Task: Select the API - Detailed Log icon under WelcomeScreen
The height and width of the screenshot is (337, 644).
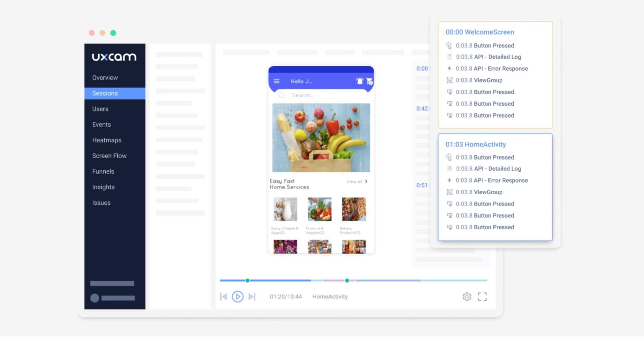Action: (x=449, y=57)
